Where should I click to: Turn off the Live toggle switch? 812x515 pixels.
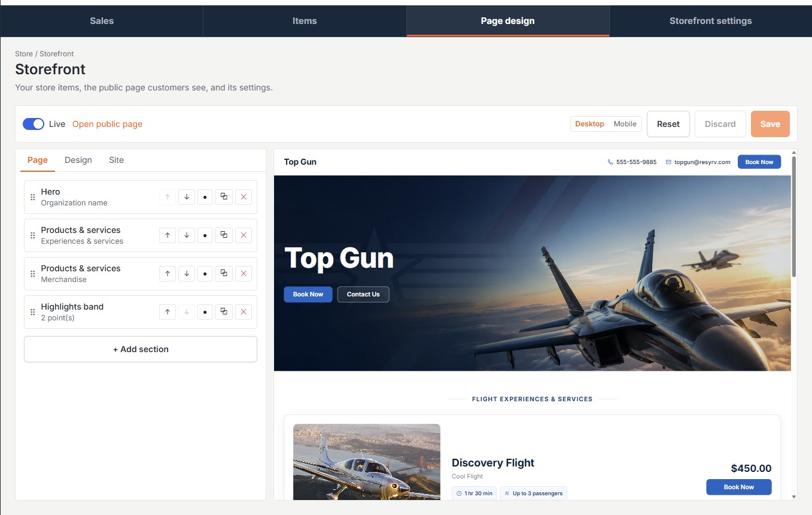[x=34, y=124]
